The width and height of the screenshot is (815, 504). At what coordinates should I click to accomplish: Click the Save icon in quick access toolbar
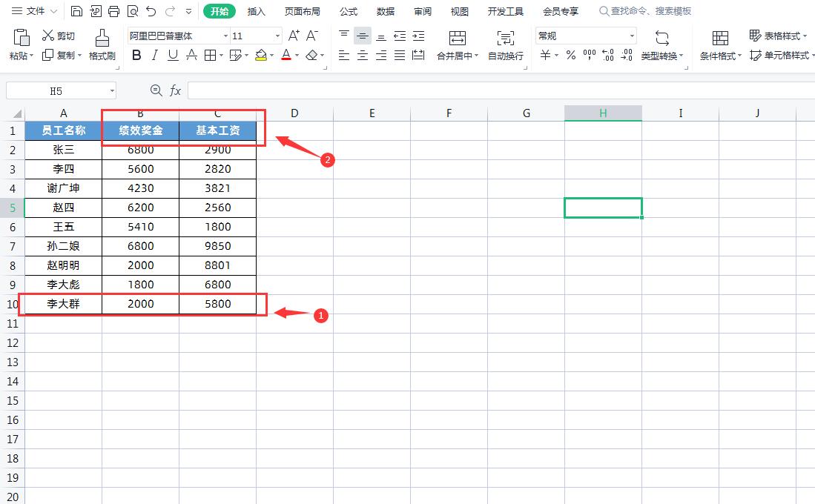(x=77, y=11)
